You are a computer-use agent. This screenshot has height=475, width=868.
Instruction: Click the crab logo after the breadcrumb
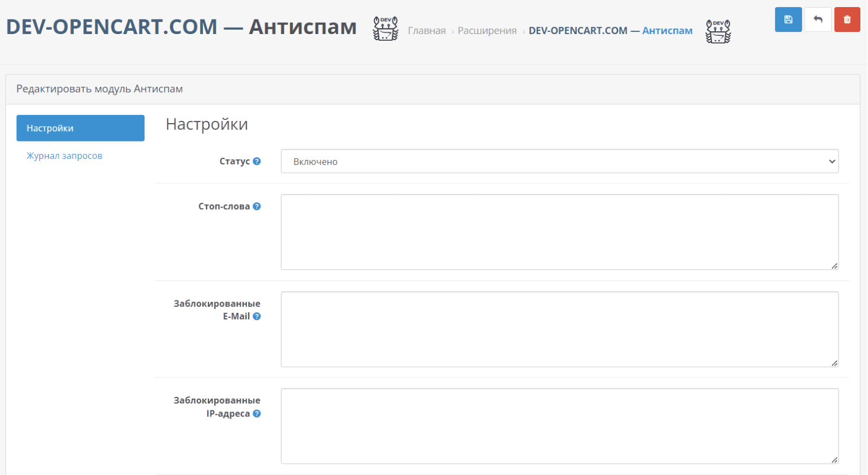(x=718, y=31)
